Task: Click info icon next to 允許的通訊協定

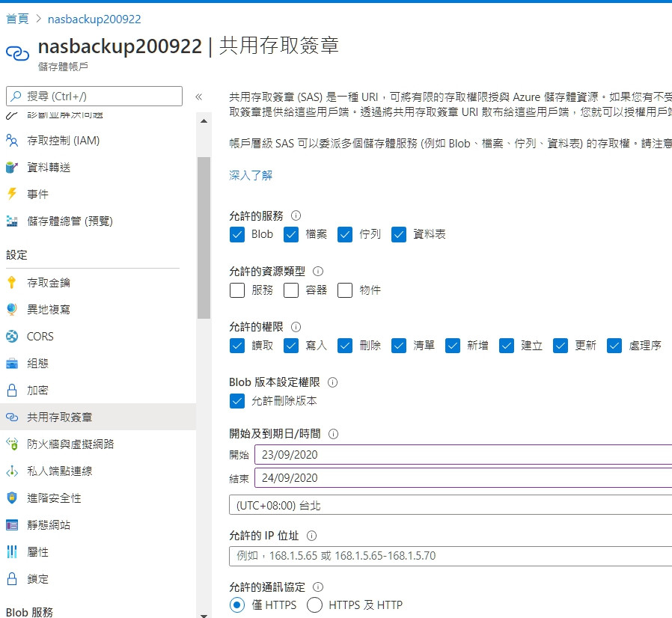Action: click(x=318, y=587)
